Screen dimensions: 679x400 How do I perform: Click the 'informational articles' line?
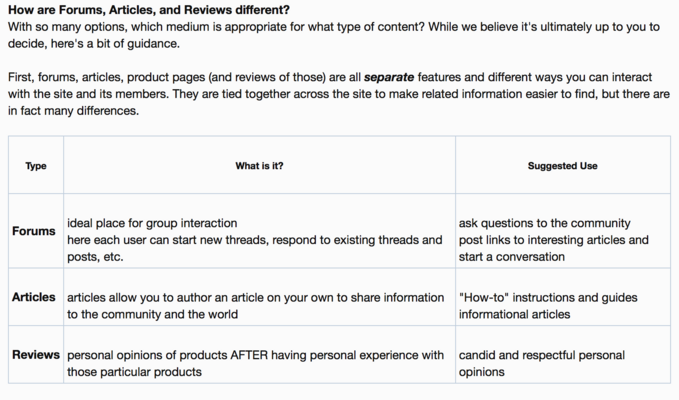[x=514, y=314]
